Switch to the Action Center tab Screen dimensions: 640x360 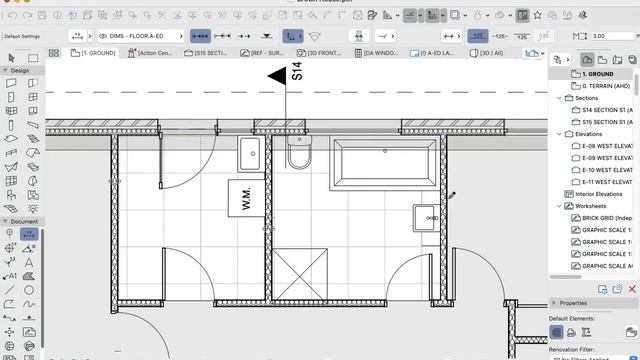150,53
